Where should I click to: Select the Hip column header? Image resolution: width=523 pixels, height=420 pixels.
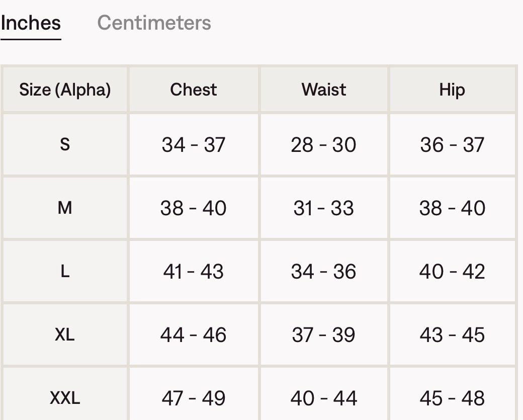pos(452,90)
